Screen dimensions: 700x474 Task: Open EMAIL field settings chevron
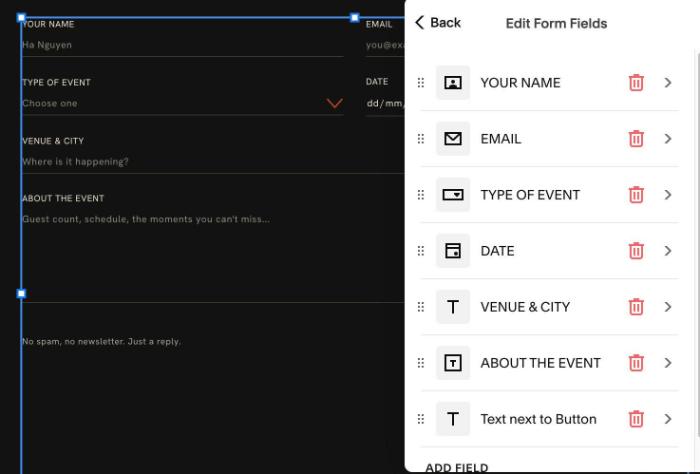668,139
